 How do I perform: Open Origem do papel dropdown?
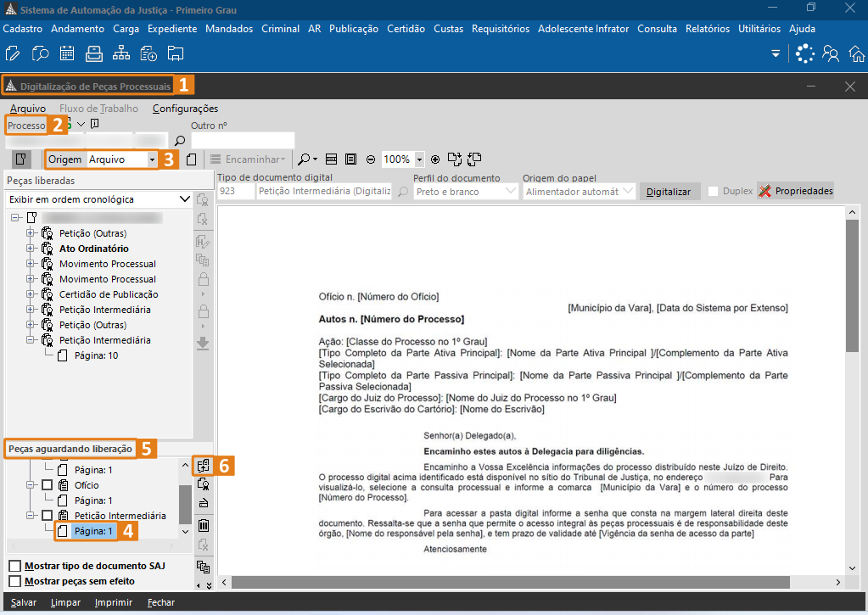627,192
